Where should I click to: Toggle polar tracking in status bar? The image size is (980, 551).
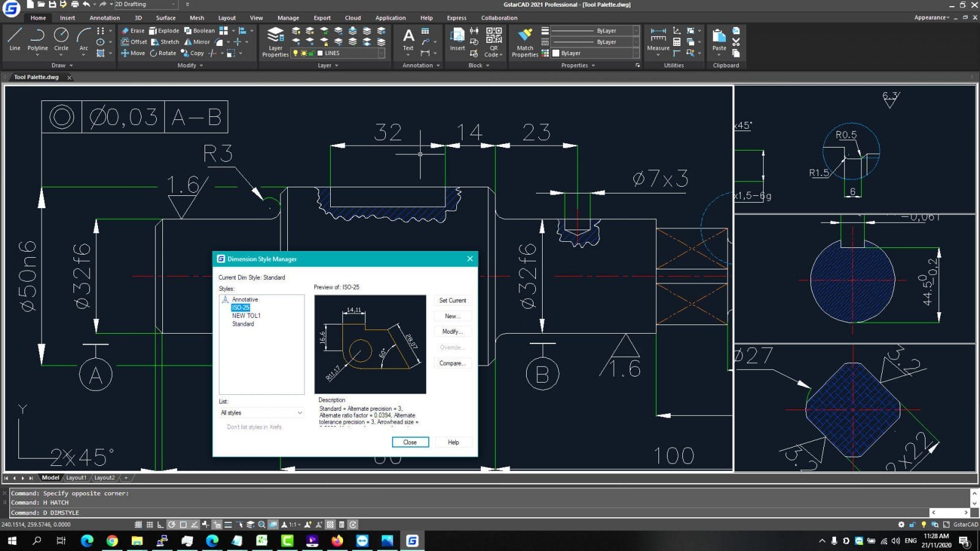pyautogui.click(x=171, y=525)
